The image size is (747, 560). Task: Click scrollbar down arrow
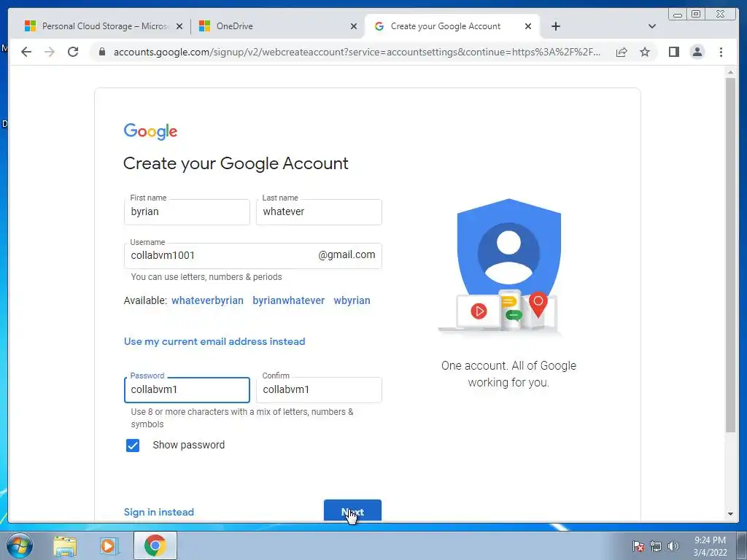pos(730,514)
